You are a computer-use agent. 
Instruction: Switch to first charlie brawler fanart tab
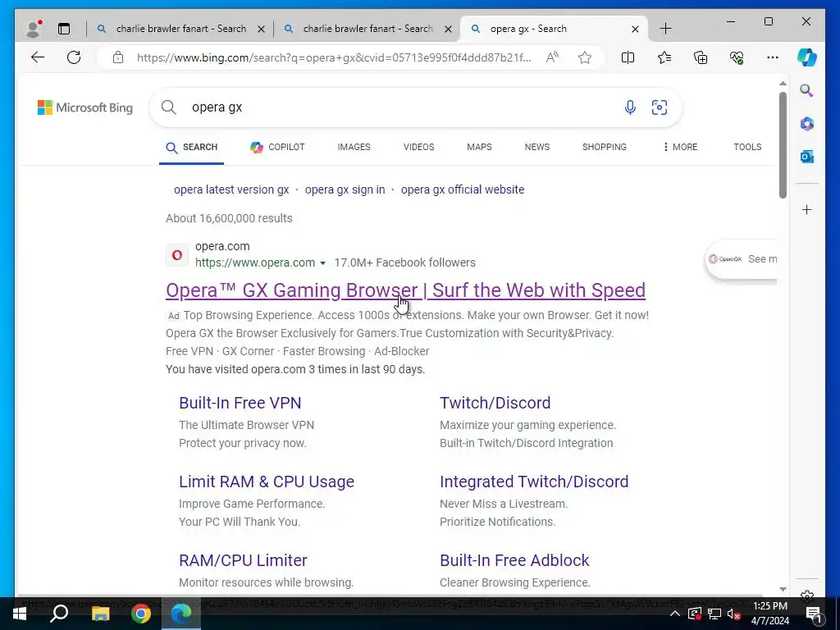coord(180,29)
